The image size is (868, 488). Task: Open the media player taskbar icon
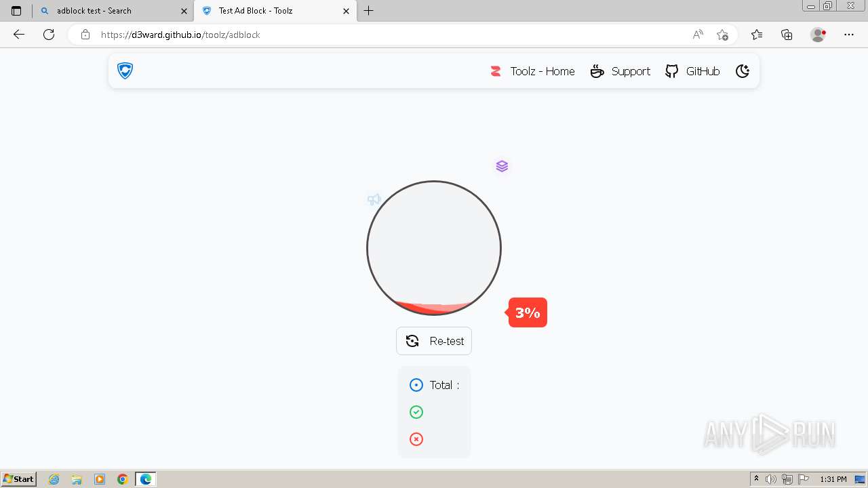point(100,479)
